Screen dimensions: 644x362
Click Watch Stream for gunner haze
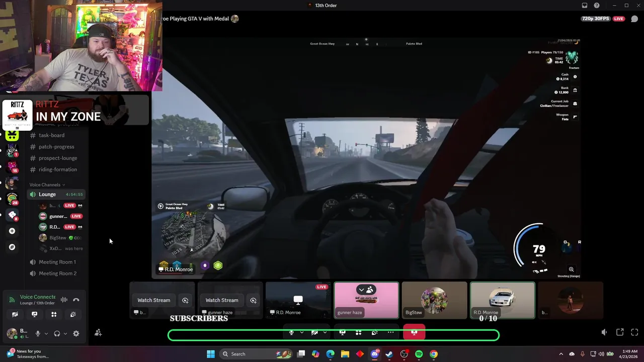pyautogui.click(x=222, y=300)
